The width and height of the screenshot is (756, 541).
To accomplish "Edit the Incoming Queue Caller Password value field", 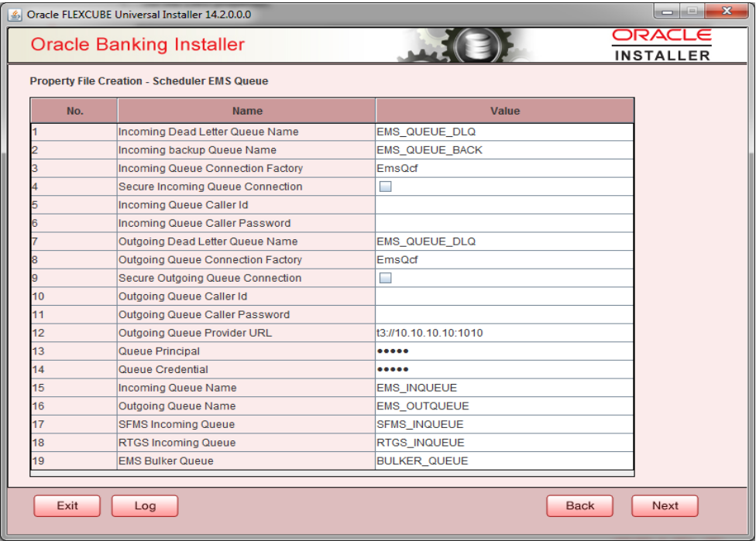I will click(504, 223).
